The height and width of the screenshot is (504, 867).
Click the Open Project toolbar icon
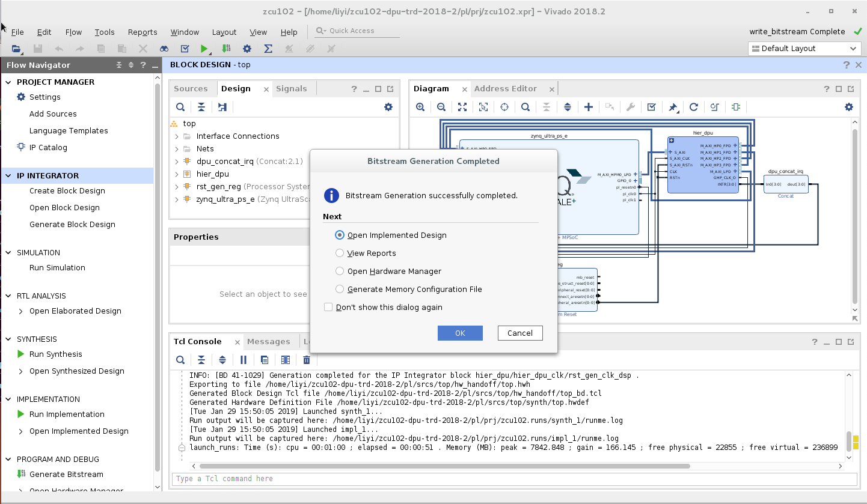click(16, 49)
